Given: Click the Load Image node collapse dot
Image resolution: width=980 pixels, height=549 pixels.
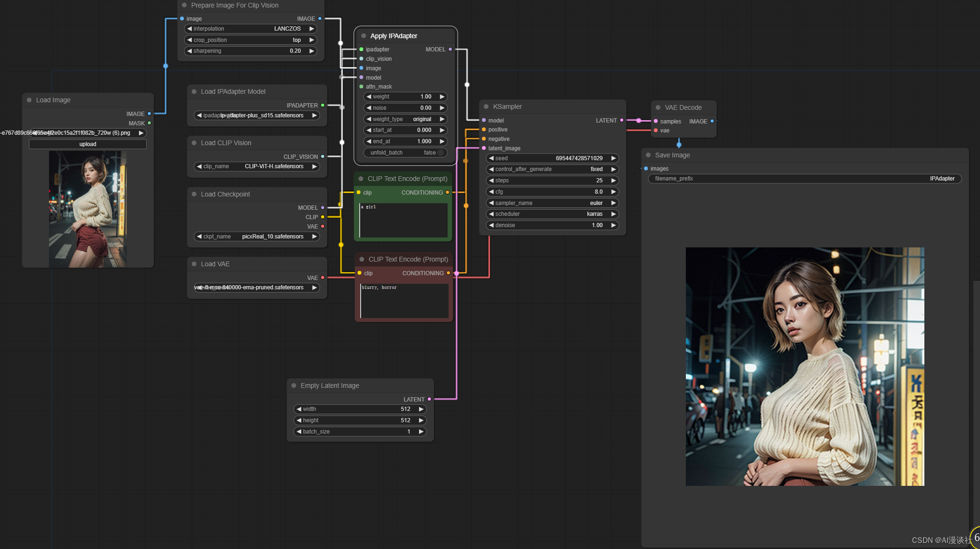Looking at the screenshot, I should (29, 100).
